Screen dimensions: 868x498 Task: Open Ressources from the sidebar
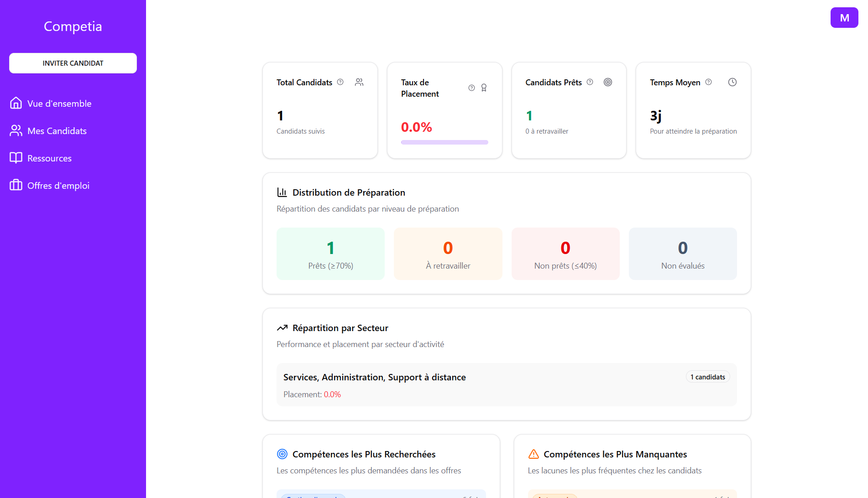pyautogui.click(x=49, y=158)
